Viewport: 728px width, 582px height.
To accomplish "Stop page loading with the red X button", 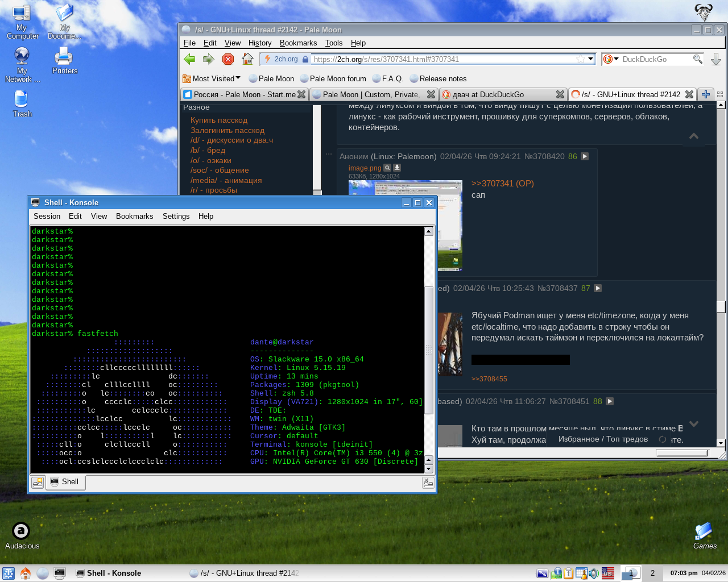I will click(228, 59).
